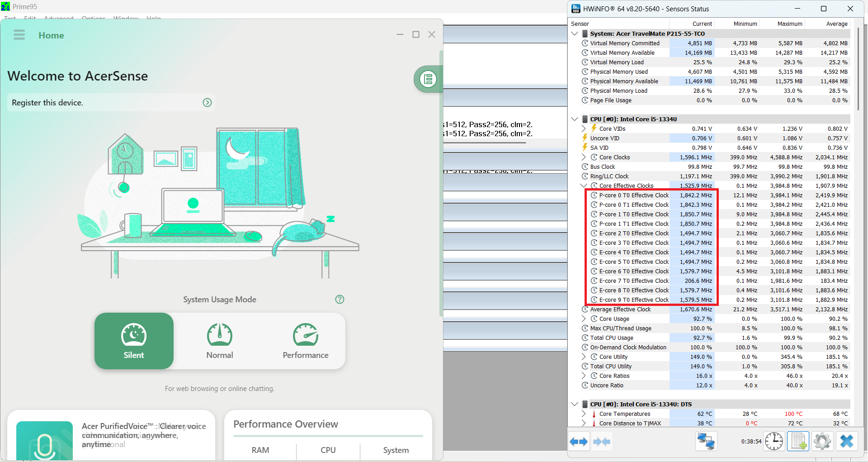The height and width of the screenshot is (462, 868).
Task: Open HWiNFO network computers remote monitoring icon
Action: [706, 441]
